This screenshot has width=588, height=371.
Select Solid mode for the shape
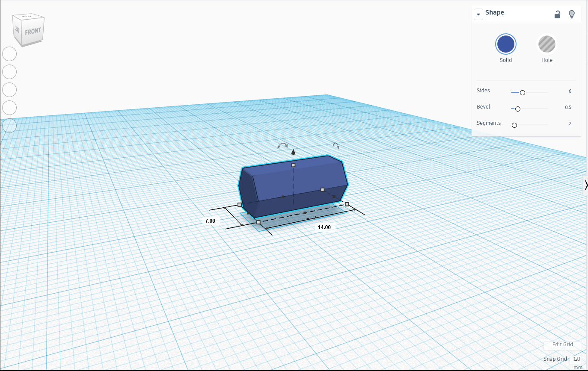coord(505,44)
